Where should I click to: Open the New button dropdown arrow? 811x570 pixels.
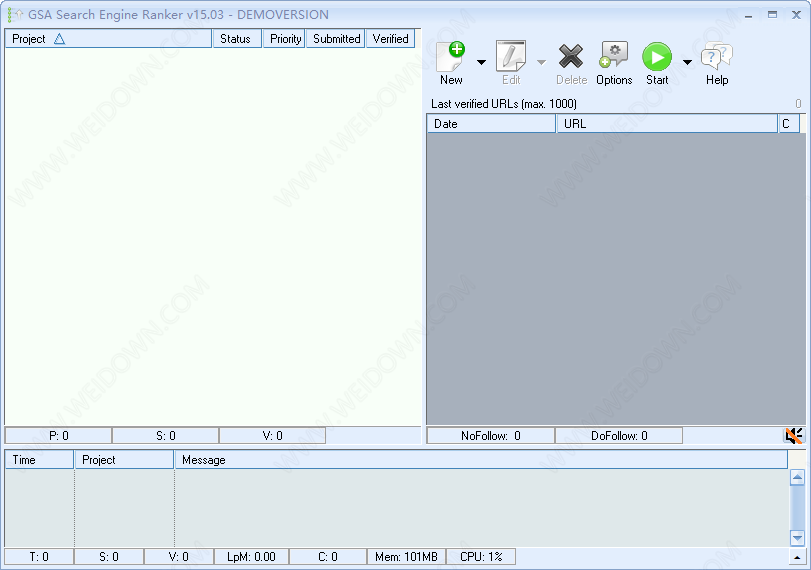(x=481, y=63)
